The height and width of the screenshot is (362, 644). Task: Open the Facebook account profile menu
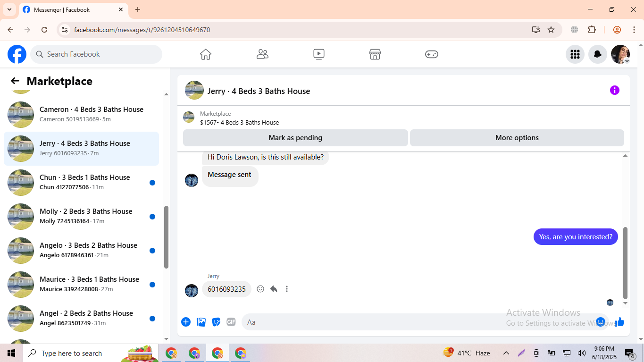(620, 54)
